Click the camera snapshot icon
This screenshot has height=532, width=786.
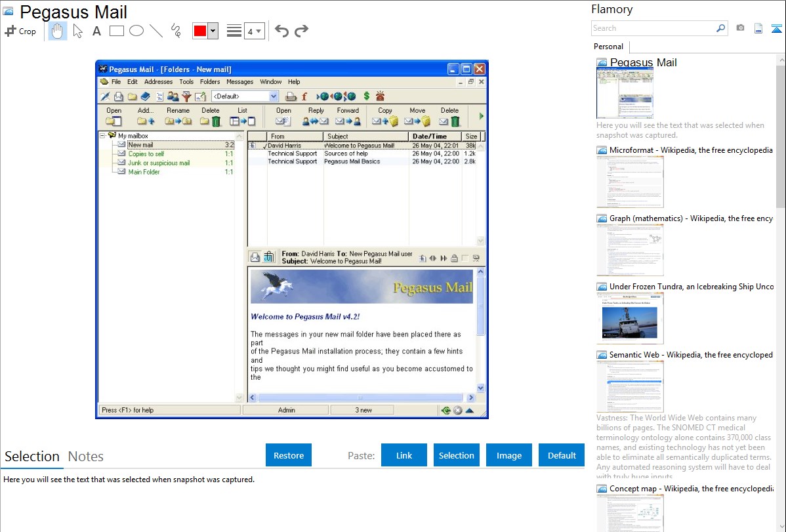pyautogui.click(x=740, y=28)
